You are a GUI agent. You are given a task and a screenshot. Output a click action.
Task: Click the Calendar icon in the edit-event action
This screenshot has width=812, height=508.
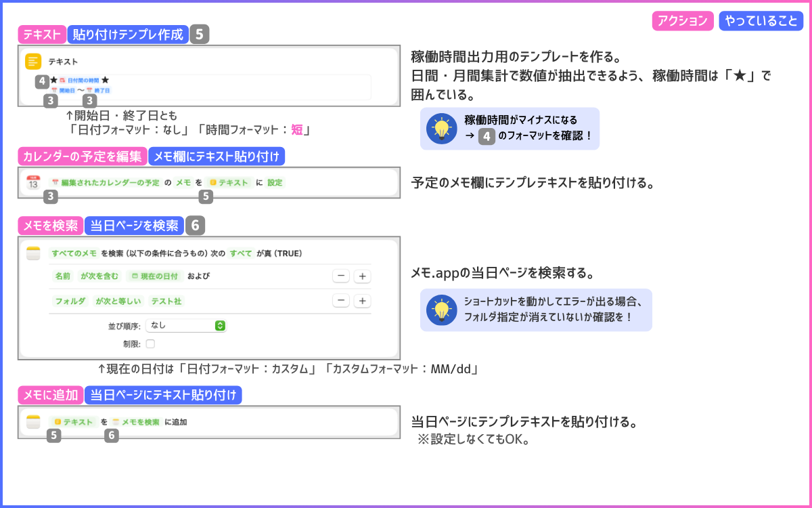coord(33,183)
